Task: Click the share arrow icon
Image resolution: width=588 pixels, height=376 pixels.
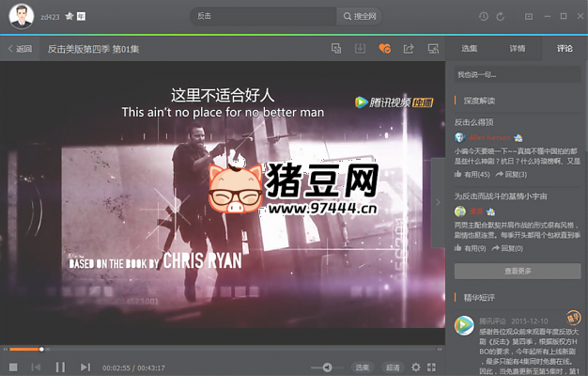Action: point(409,48)
